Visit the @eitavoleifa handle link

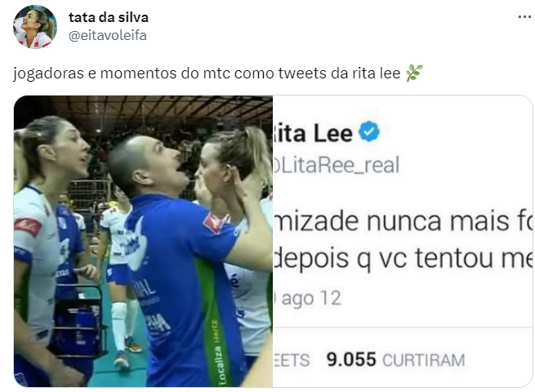[108, 35]
